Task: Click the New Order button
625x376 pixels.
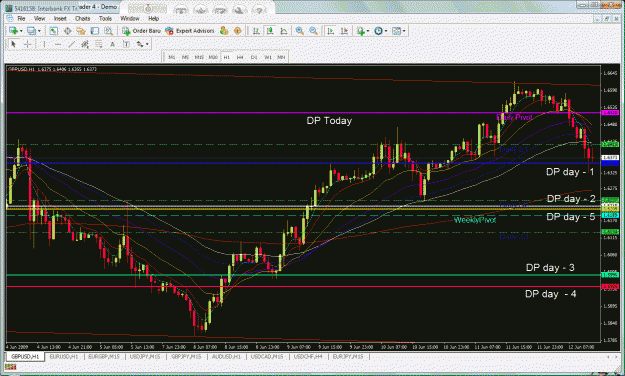Action: click(x=141, y=31)
